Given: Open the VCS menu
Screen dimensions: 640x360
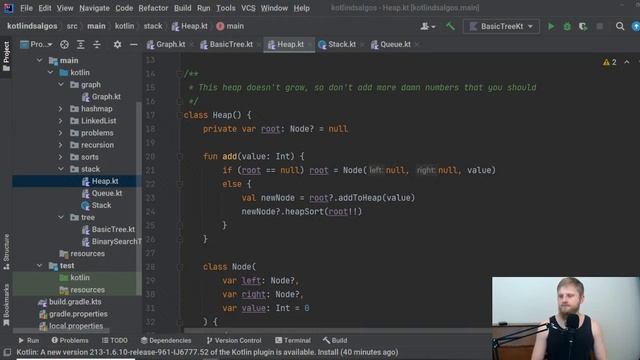Looking at the screenshot, I should tap(248, 8).
